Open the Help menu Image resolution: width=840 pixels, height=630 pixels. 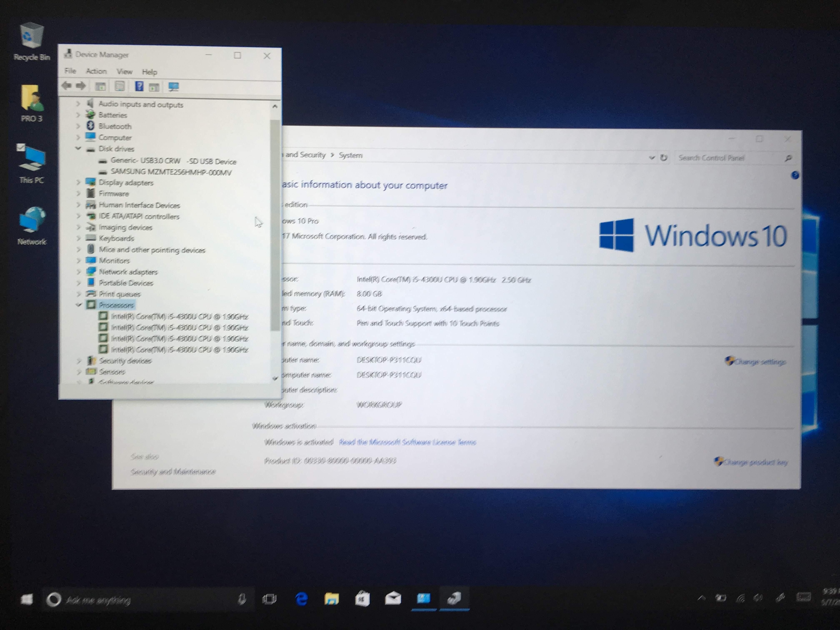[149, 72]
